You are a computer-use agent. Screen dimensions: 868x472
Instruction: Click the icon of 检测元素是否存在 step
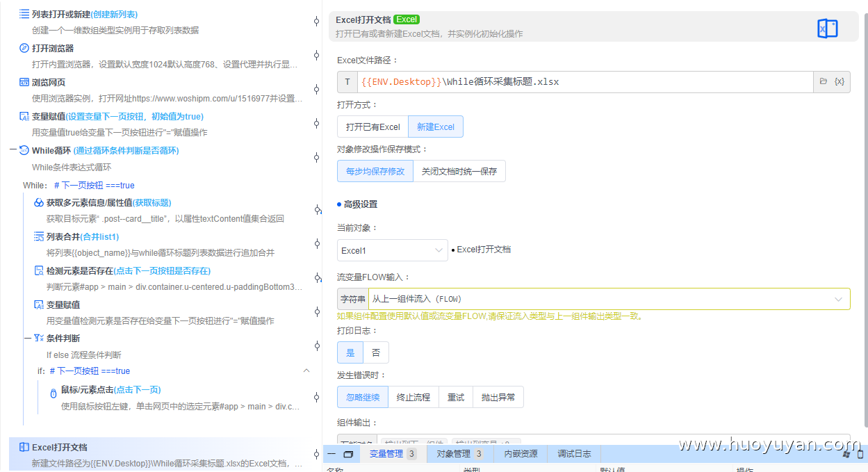tap(39, 270)
